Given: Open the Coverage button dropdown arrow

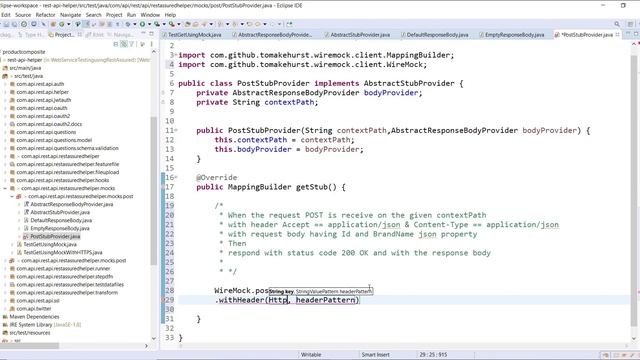Looking at the screenshot, I should [x=164, y=24].
